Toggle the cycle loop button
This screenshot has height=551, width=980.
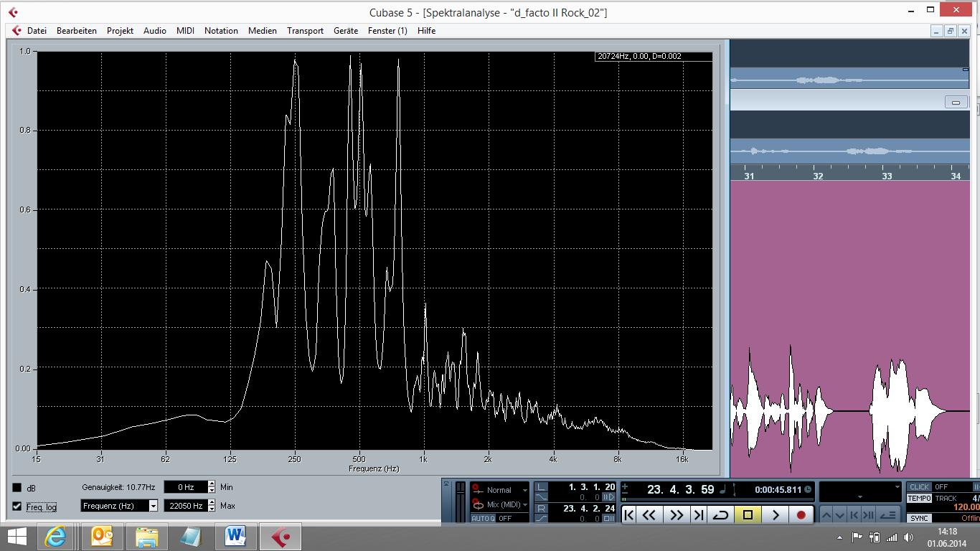pos(721,514)
